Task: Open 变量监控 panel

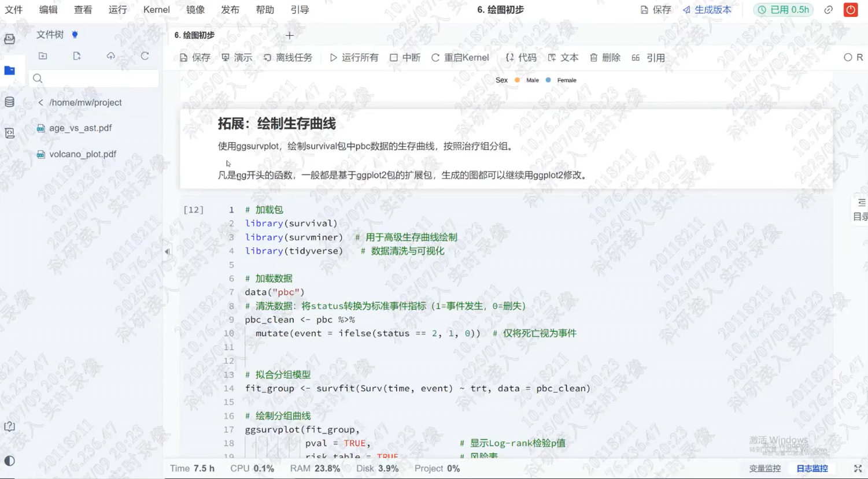Action: (765, 469)
